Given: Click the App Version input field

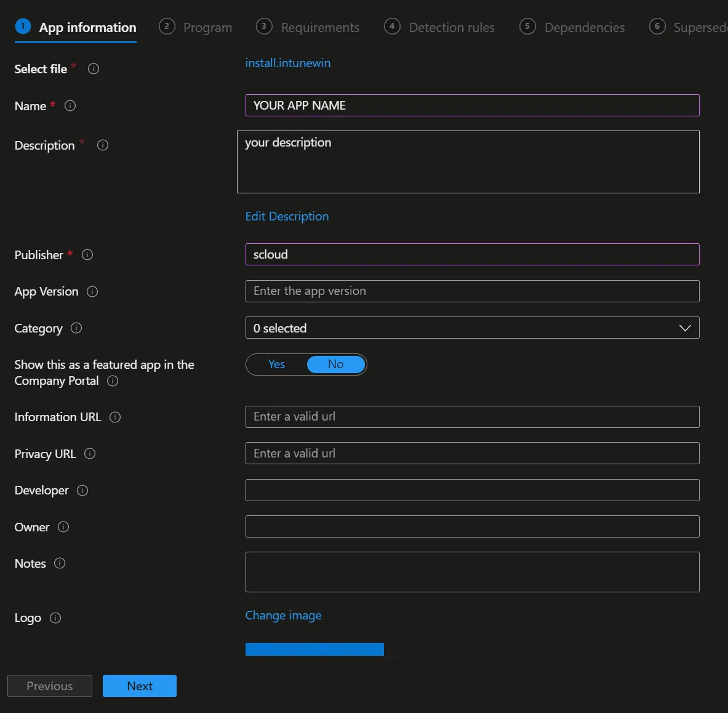Looking at the screenshot, I should [x=472, y=291].
